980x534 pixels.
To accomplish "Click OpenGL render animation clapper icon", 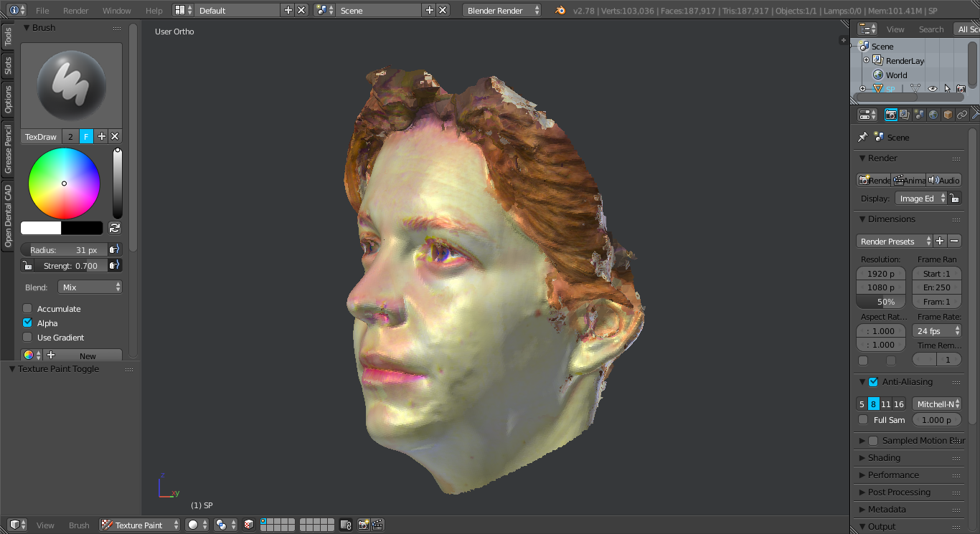I will [x=377, y=525].
